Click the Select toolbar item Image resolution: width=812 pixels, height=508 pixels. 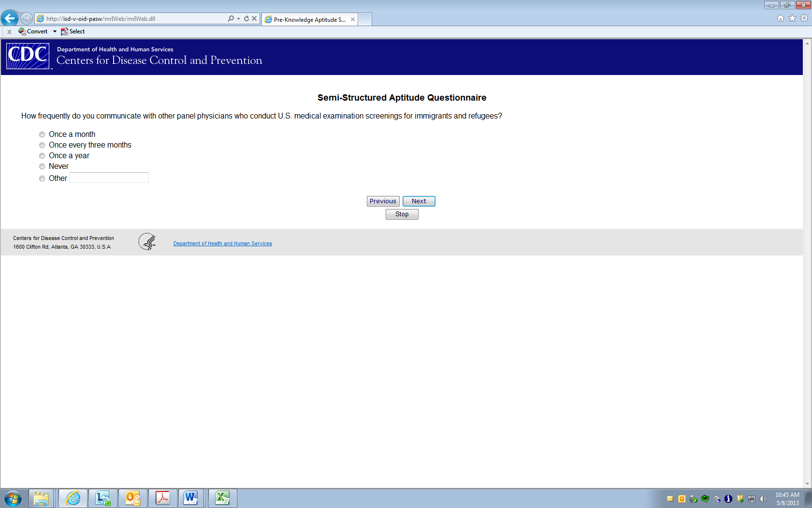coord(73,31)
